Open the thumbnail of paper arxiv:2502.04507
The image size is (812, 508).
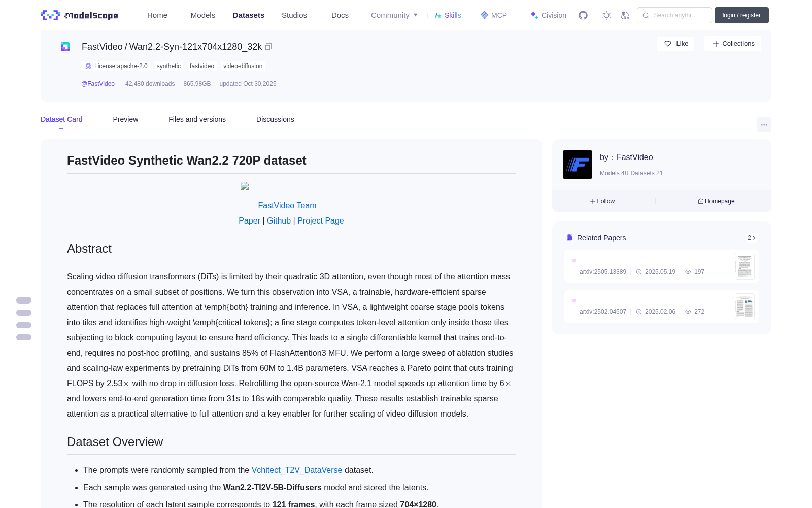point(745,307)
